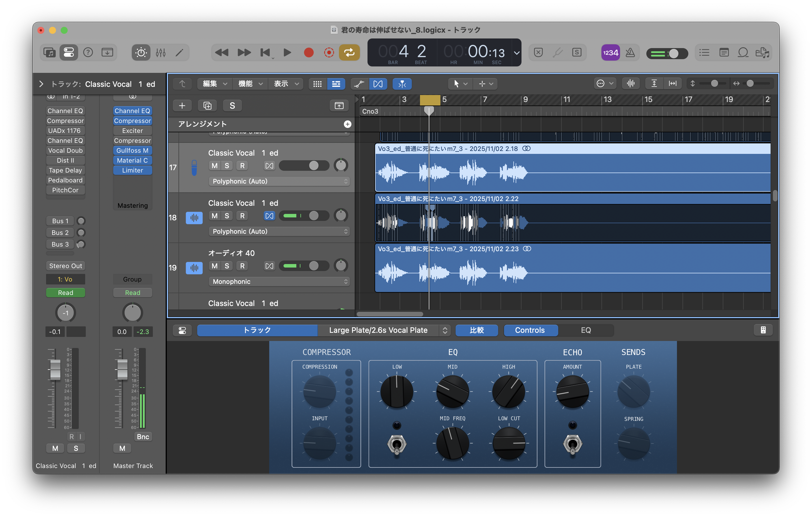Click the Bnc bounce button
Viewport: 812px width, 517px height.
143,437
